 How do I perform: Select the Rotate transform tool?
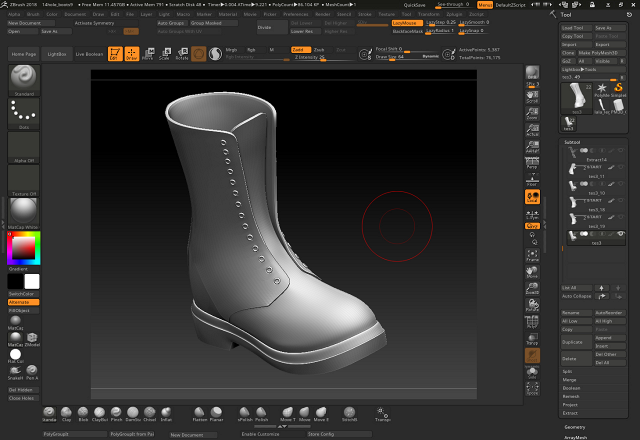coord(182,53)
